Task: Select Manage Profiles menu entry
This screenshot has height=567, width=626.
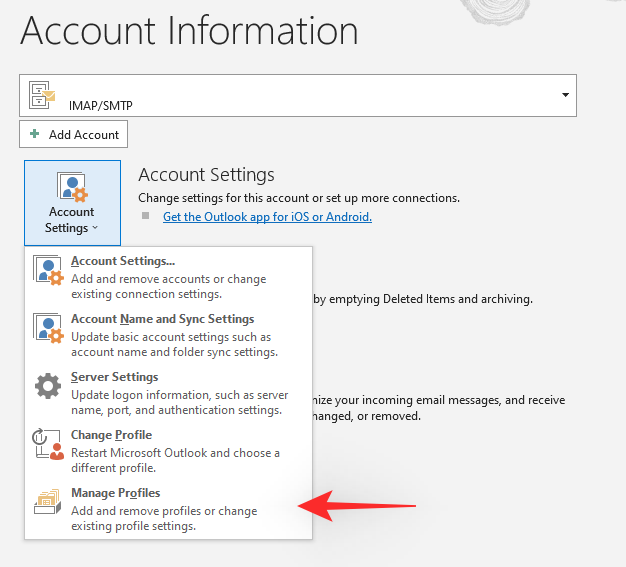Action: coord(115,494)
